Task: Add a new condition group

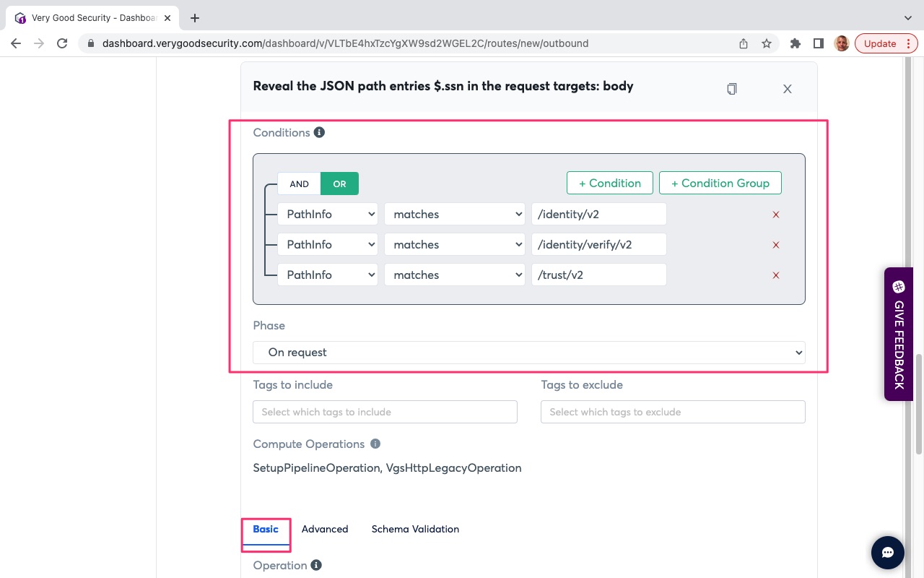Action: (x=720, y=183)
